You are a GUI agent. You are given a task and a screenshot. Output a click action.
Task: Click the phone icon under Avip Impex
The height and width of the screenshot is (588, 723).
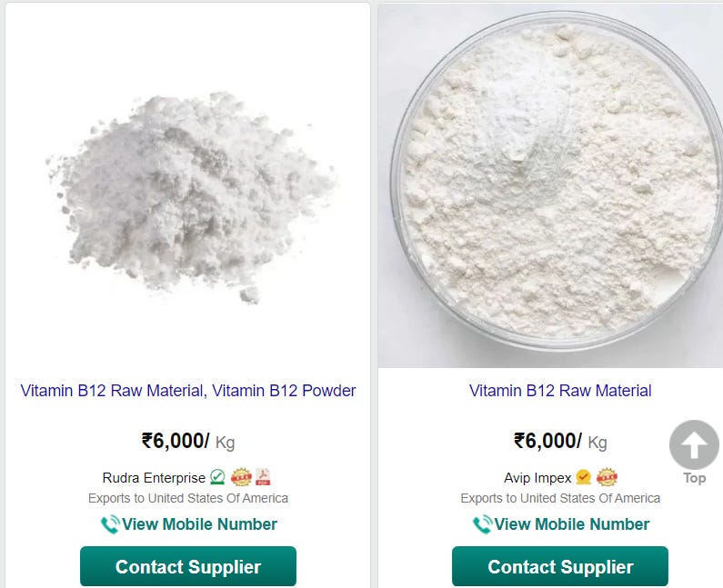tap(482, 525)
